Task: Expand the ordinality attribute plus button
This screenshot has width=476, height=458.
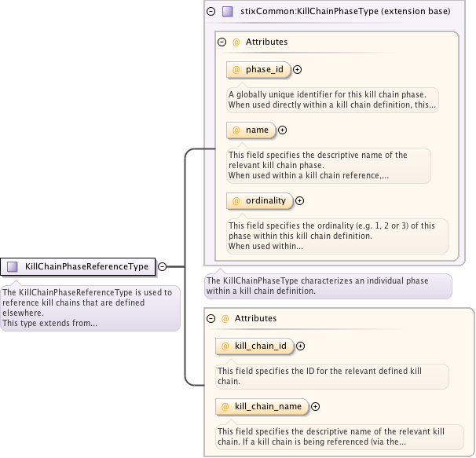Action: pyautogui.click(x=300, y=200)
